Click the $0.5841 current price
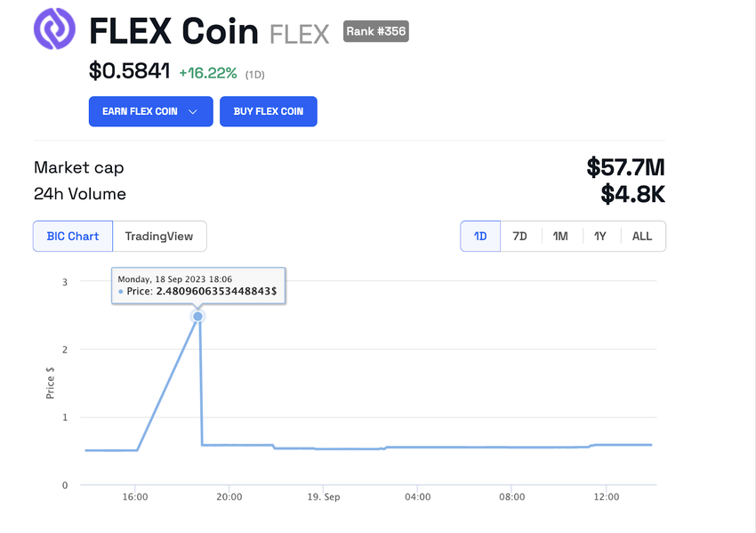Image resolution: width=756 pixels, height=533 pixels. [129, 71]
